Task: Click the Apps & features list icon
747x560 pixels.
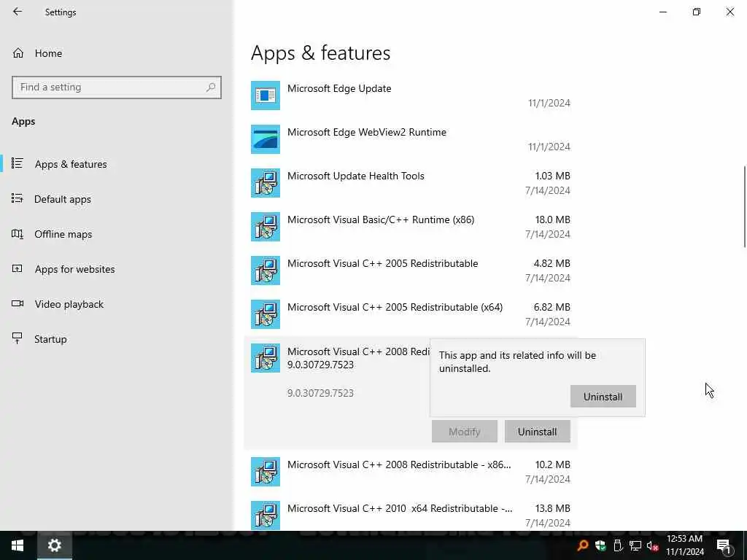Action: [18, 163]
